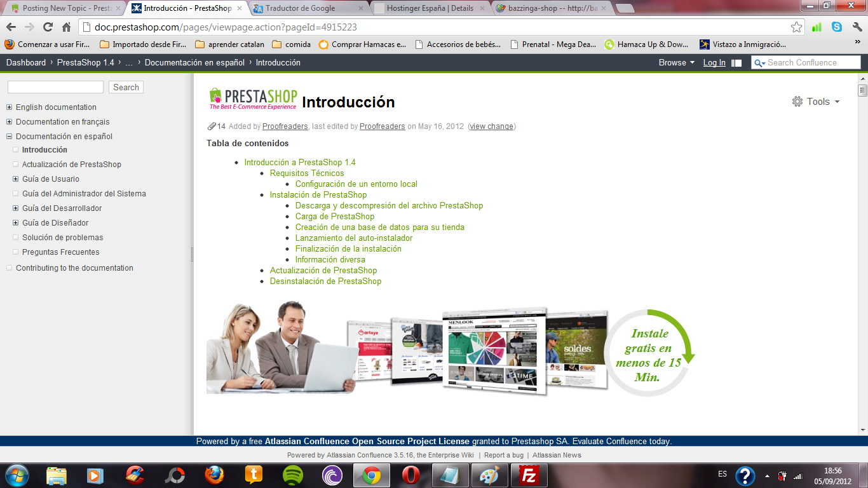Close the Traductor de Google tab
Screen dimensions: 868x488
coord(362,8)
